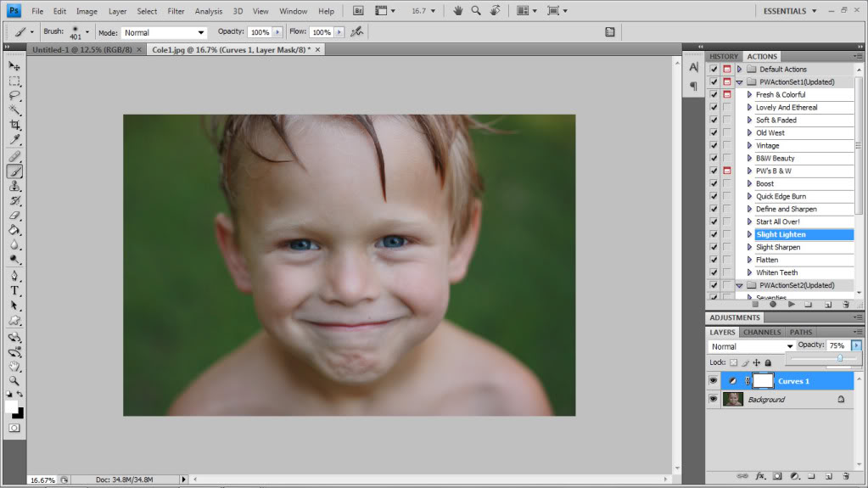Click the layer Opacity slider handle
Viewport: 868px width, 488px height.
pyautogui.click(x=840, y=358)
